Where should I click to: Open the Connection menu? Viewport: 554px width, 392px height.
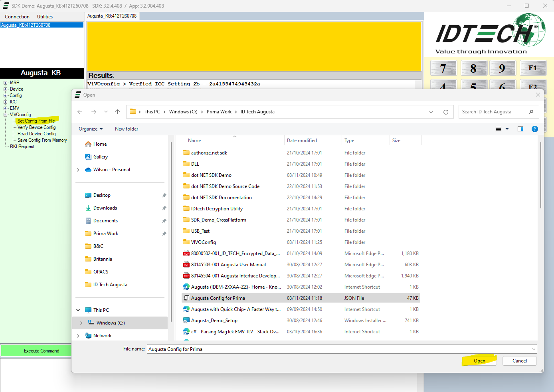click(17, 17)
